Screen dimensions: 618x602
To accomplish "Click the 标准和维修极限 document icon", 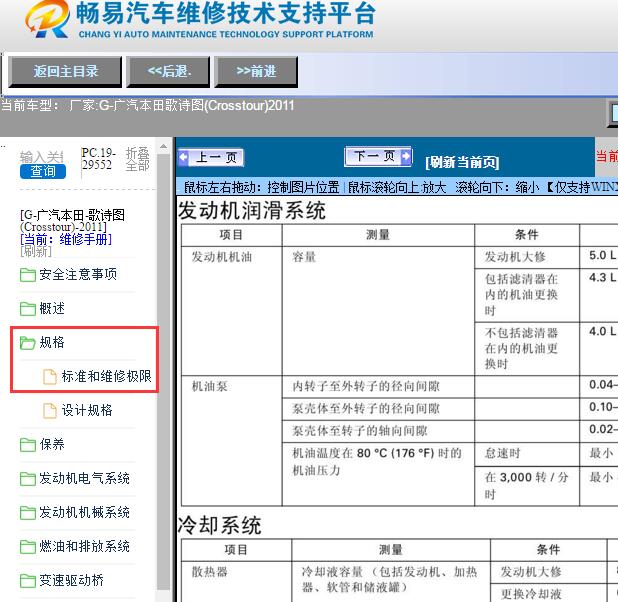I will pyautogui.click(x=50, y=376).
